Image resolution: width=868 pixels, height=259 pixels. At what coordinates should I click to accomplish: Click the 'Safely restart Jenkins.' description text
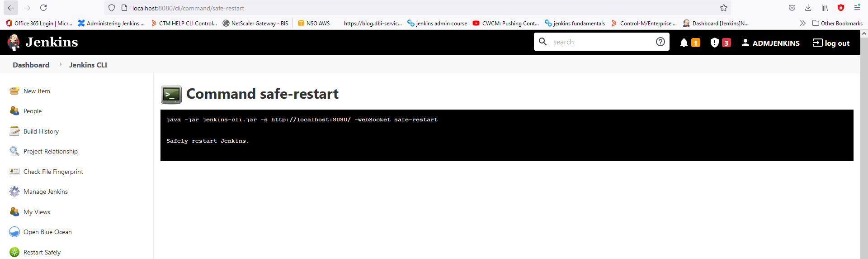[x=208, y=141]
